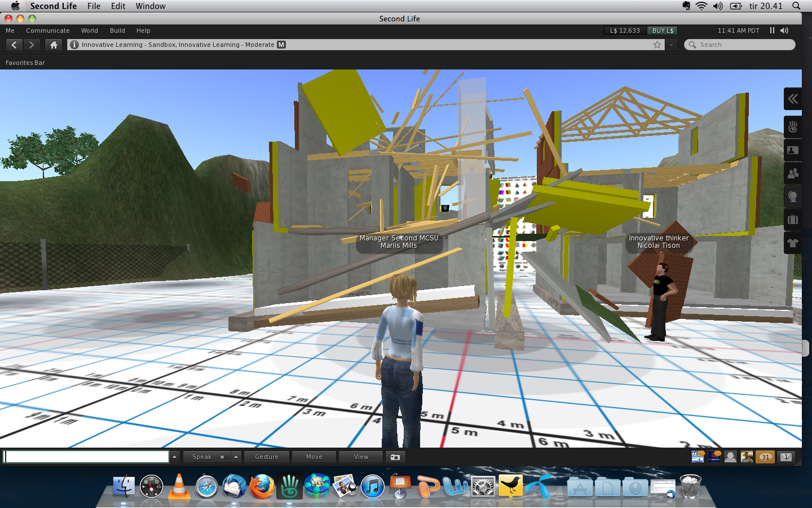Pause media with the pause control
This screenshot has height=508, width=812.
[772, 30]
